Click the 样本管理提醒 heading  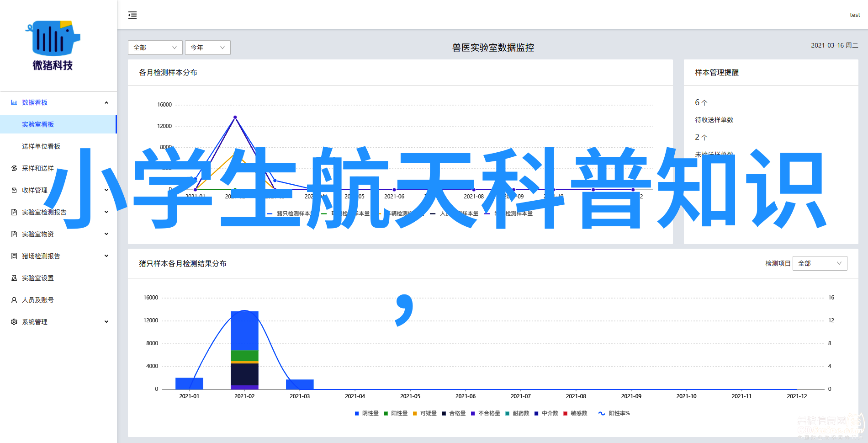(x=717, y=72)
